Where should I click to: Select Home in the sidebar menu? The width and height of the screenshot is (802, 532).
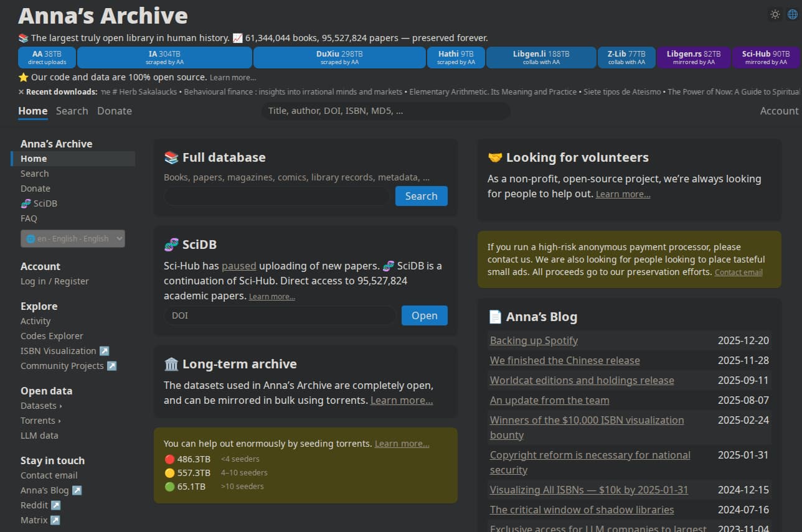click(73, 159)
